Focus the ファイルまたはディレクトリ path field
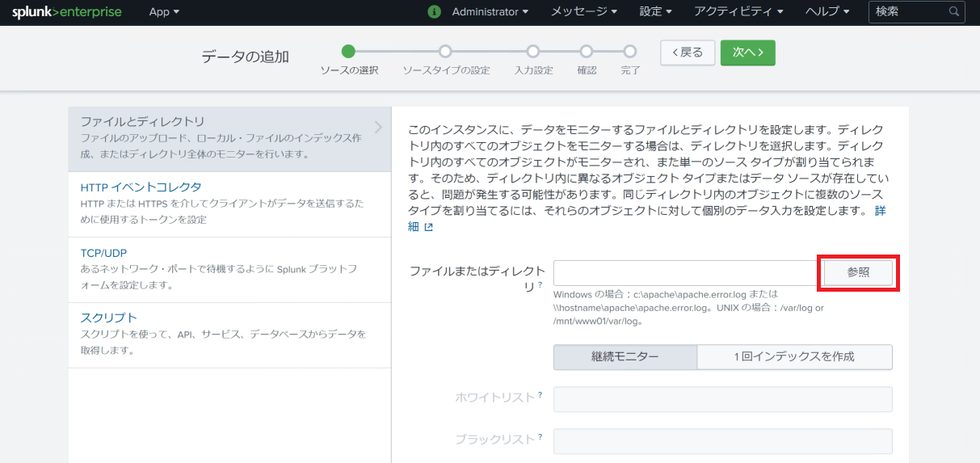This screenshot has width=980, height=463. coord(688,272)
